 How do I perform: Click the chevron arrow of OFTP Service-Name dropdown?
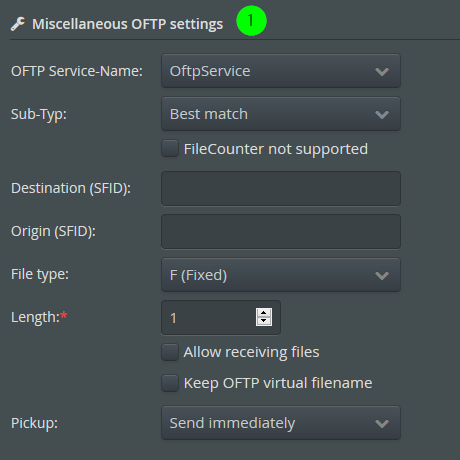coord(382,71)
